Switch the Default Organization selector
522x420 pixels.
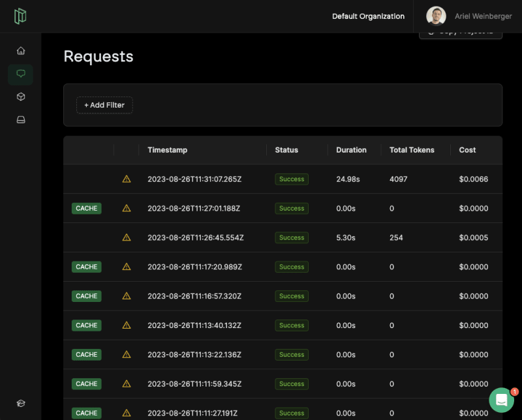click(368, 16)
